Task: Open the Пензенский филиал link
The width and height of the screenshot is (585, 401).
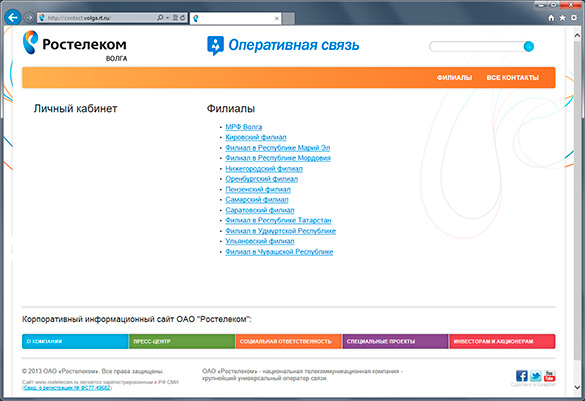Action: (258, 189)
